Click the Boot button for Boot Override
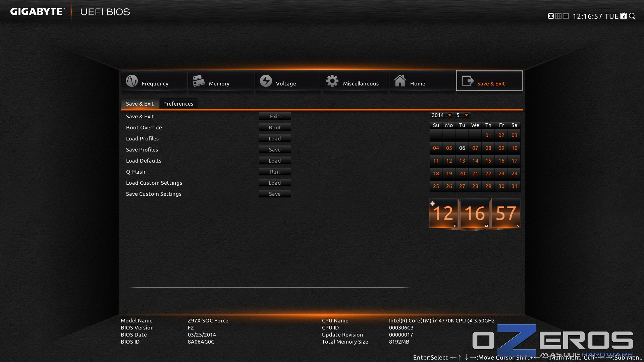Screen dimensions: 644x362 (x=275, y=127)
